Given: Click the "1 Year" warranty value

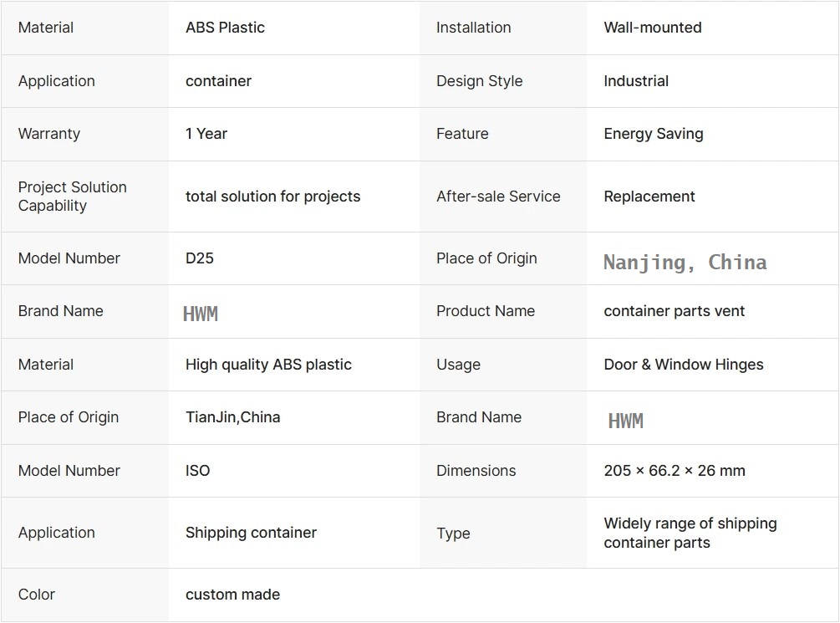Looking at the screenshot, I should click(x=206, y=134).
